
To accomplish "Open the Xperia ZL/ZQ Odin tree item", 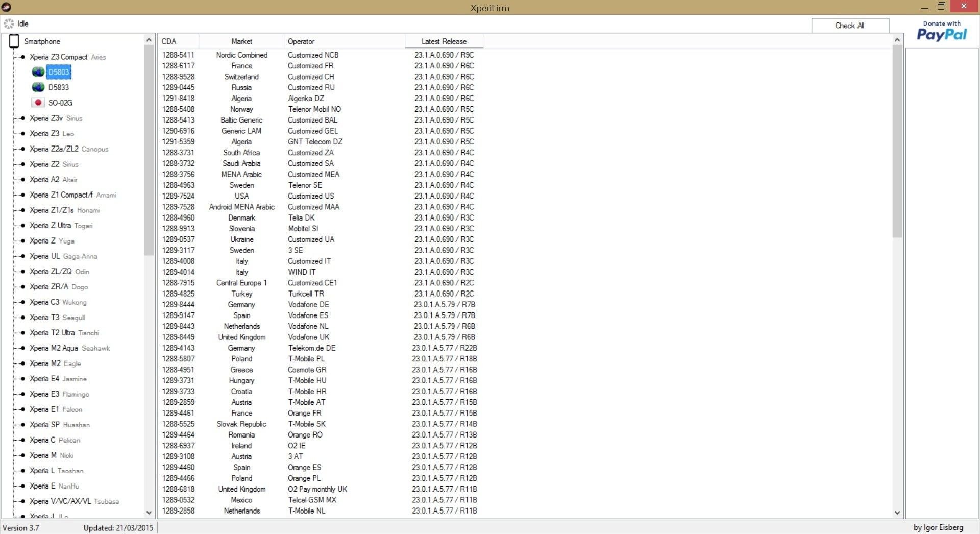I will (59, 271).
